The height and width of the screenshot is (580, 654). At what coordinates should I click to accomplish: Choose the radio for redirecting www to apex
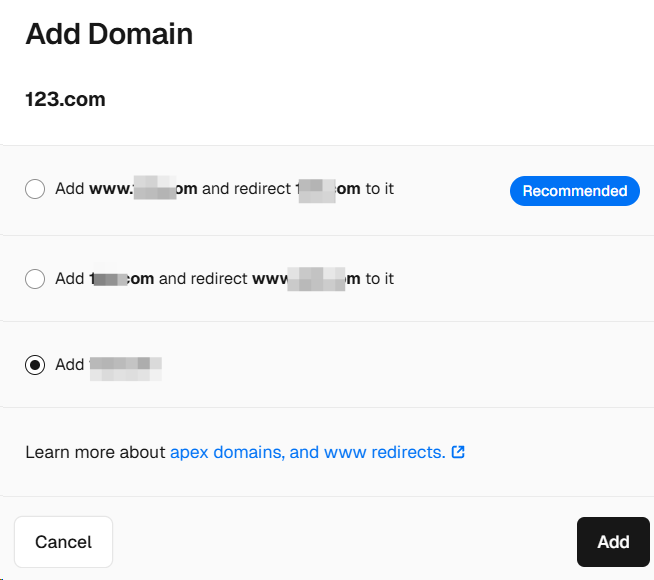35,279
